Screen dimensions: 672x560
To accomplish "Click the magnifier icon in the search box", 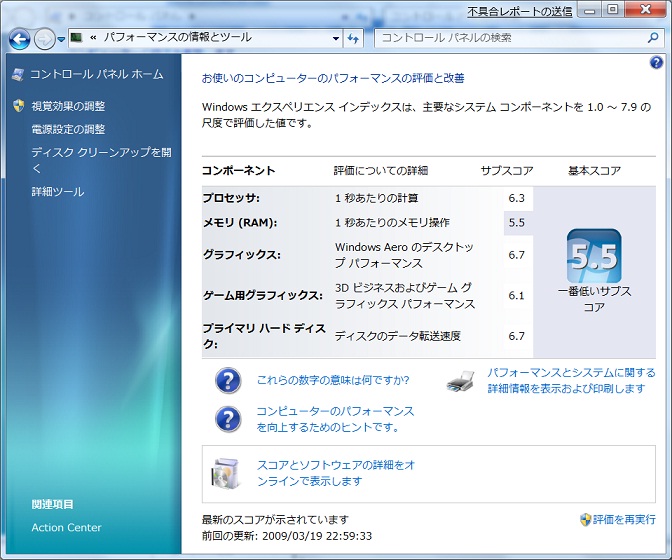I will 655,38.
